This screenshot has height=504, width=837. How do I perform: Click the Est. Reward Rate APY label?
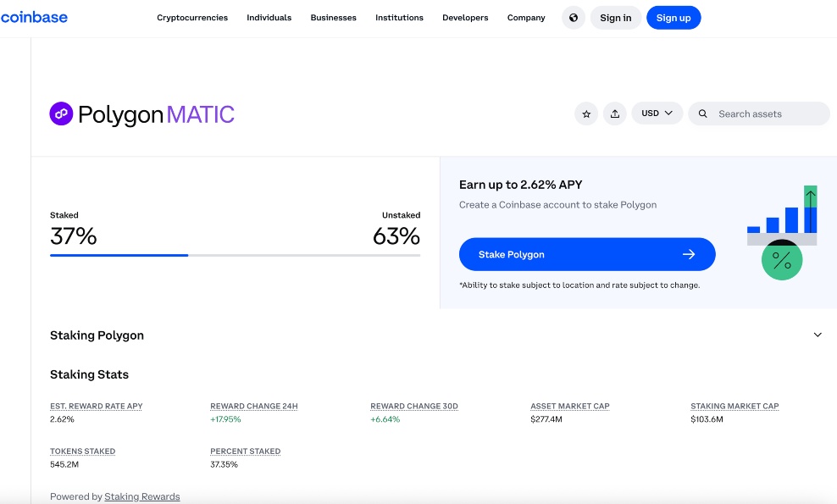[96, 407]
